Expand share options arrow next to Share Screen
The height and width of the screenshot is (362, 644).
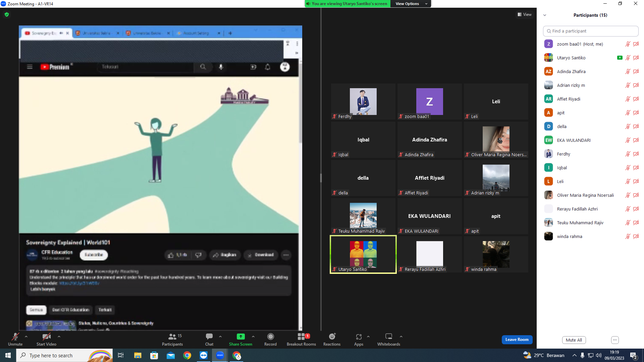click(x=253, y=337)
